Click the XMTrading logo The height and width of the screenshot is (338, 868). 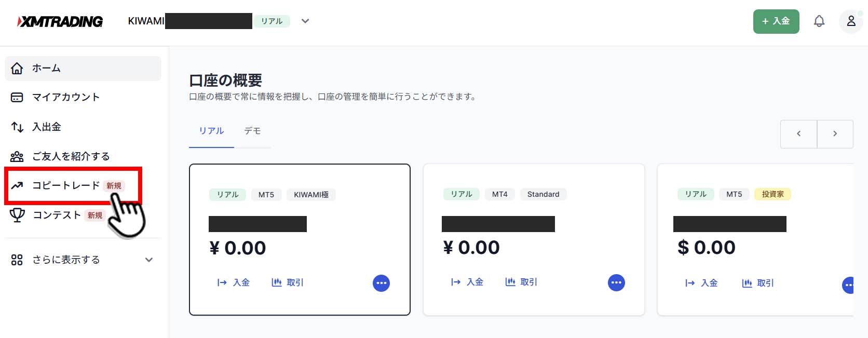click(60, 21)
